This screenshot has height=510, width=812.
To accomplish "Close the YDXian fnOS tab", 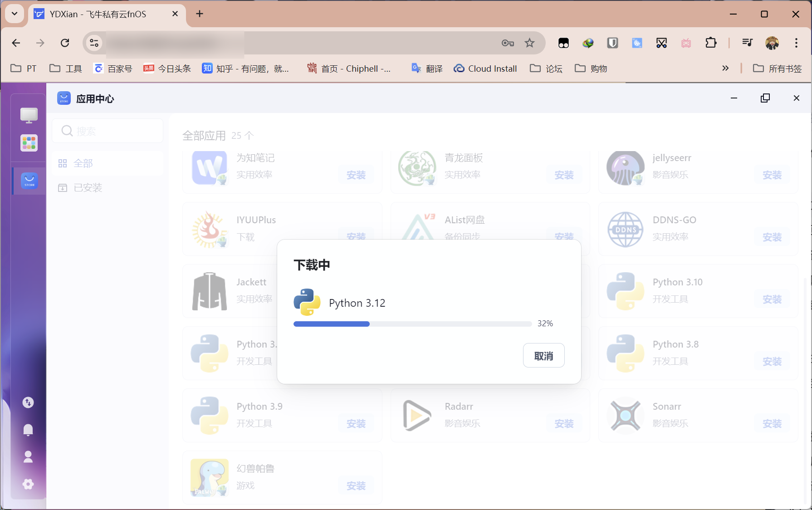I will pos(175,14).
